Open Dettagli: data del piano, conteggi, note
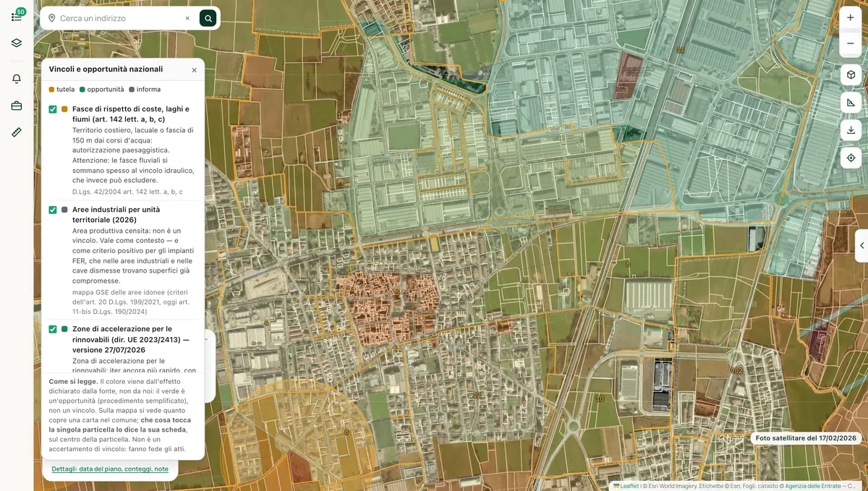This screenshot has height=491, width=868. [110, 469]
